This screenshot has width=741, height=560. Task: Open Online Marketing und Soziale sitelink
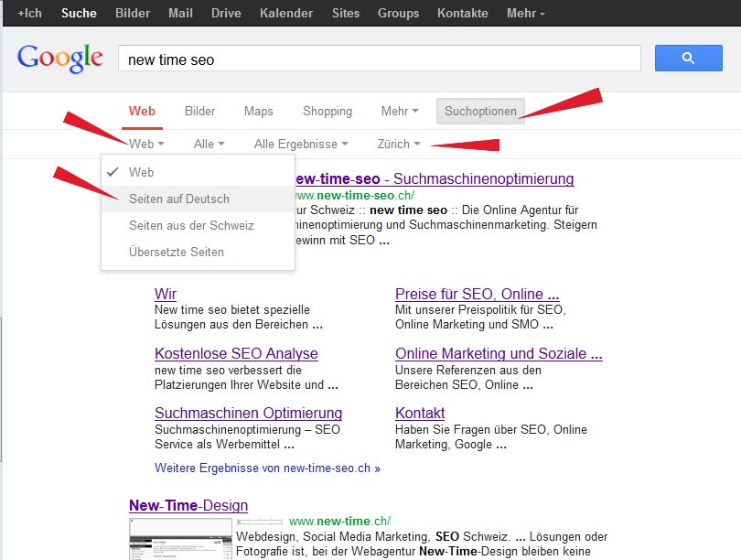[499, 353]
